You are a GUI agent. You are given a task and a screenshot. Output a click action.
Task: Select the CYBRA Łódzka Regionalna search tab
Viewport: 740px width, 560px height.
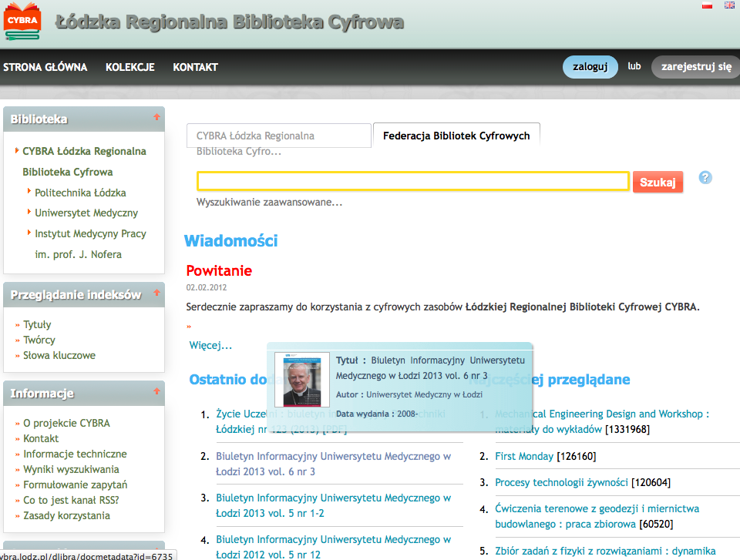(x=278, y=136)
